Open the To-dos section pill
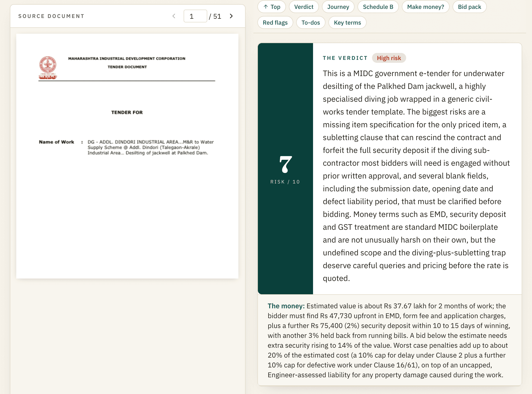The height and width of the screenshot is (394, 532). [x=311, y=23]
